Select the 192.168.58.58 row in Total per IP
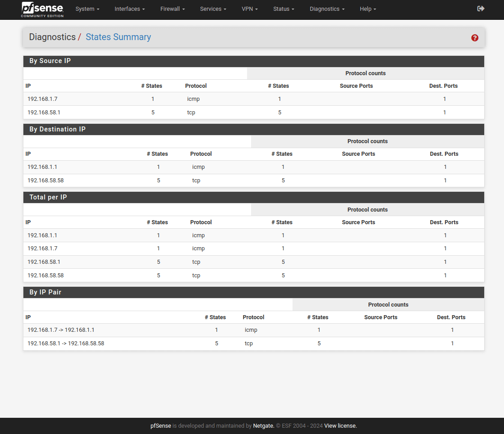The image size is (504, 434). point(45,276)
